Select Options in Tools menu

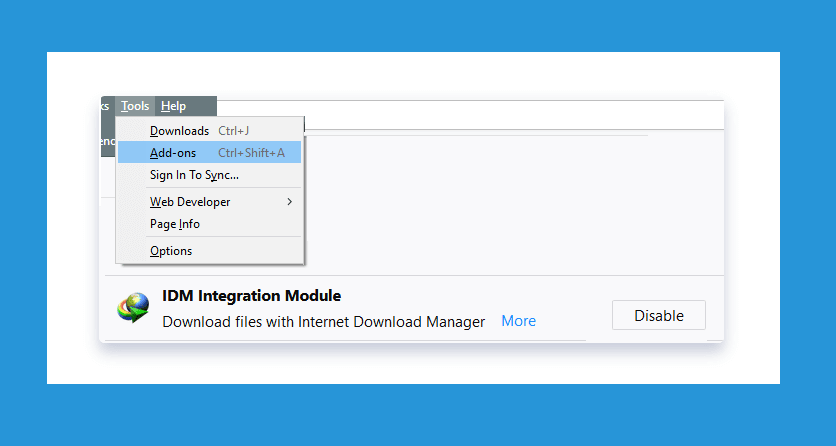210,251
